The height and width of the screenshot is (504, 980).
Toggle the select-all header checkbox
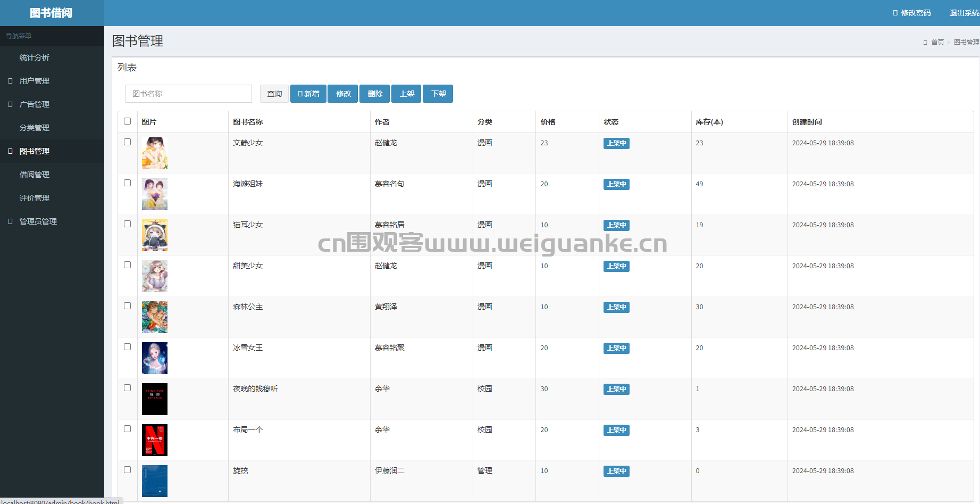point(128,121)
